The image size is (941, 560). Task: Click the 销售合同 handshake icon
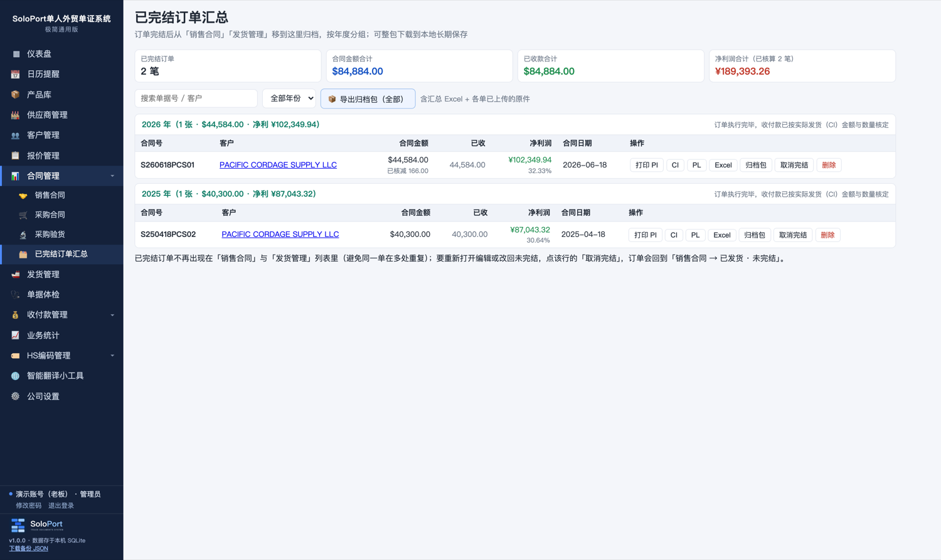click(23, 196)
